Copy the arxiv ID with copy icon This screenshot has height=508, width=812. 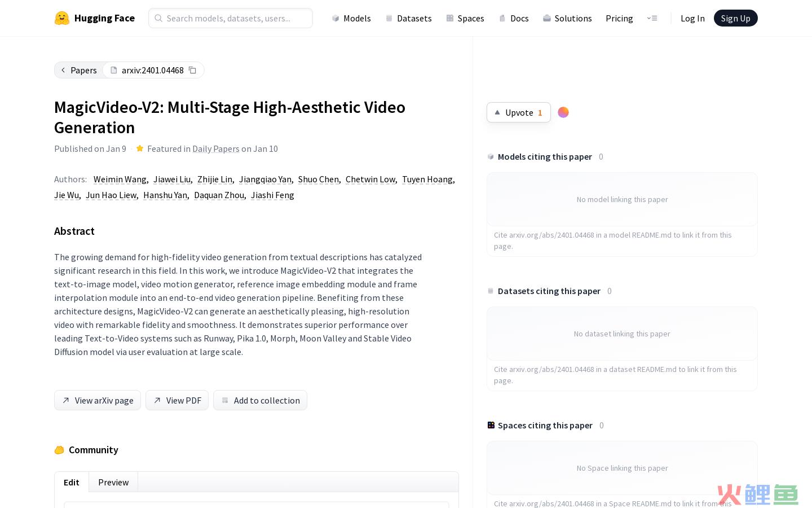(x=193, y=70)
